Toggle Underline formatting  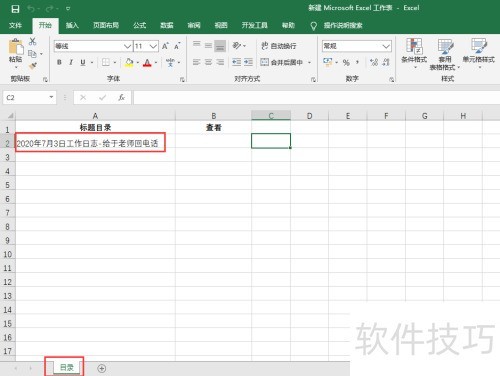[83, 62]
